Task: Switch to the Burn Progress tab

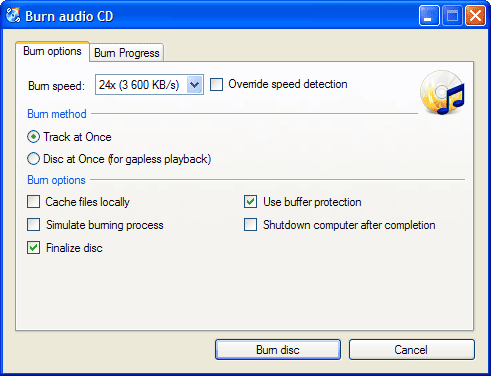Action: click(126, 53)
